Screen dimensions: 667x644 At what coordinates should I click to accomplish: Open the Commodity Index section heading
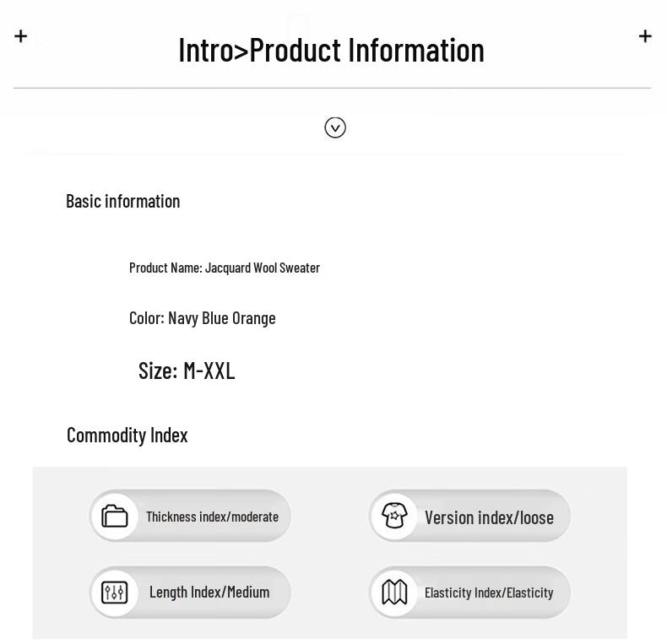point(127,435)
